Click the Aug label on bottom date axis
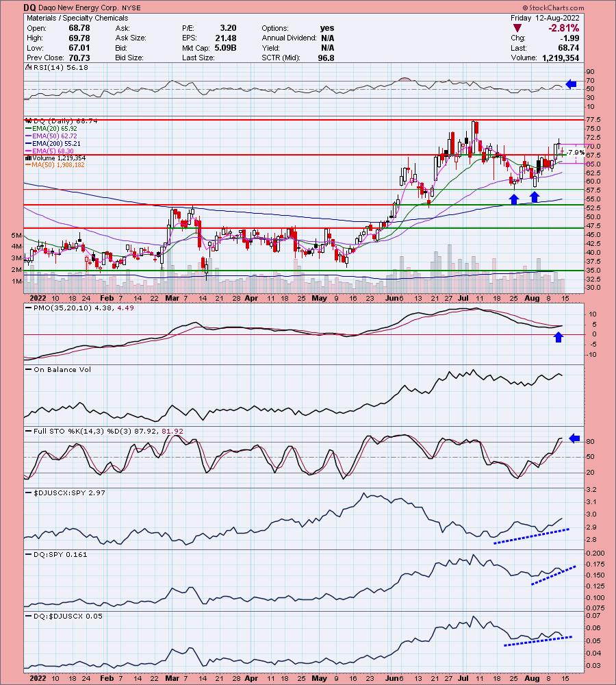The image size is (616, 685). (532, 678)
